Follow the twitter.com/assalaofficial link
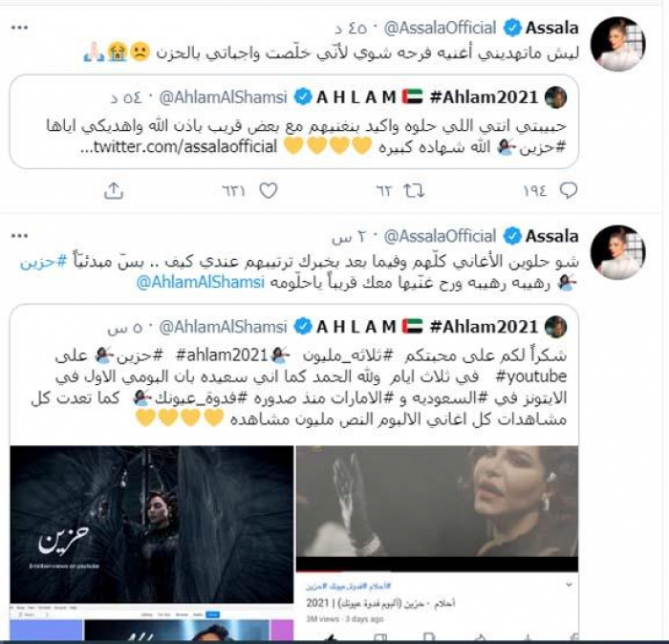The width and height of the screenshot is (669, 644). [180, 147]
